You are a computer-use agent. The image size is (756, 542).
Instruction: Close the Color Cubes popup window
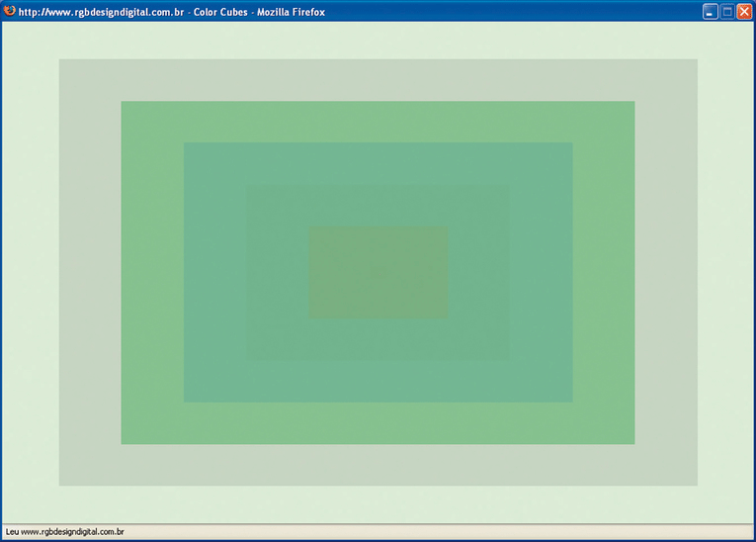point(744,12)
